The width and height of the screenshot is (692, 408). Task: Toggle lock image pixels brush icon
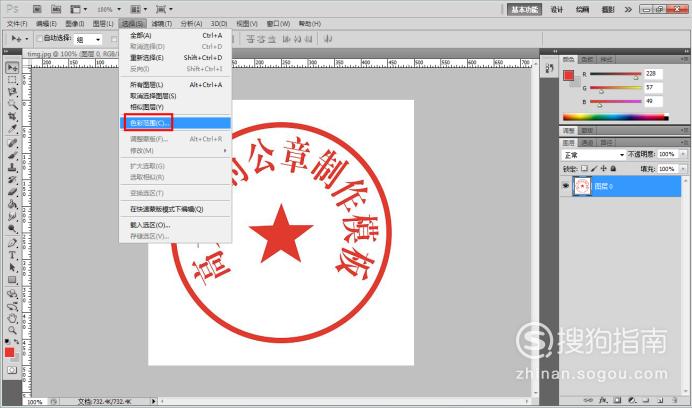pyautogui.click(x=594, y=169)
